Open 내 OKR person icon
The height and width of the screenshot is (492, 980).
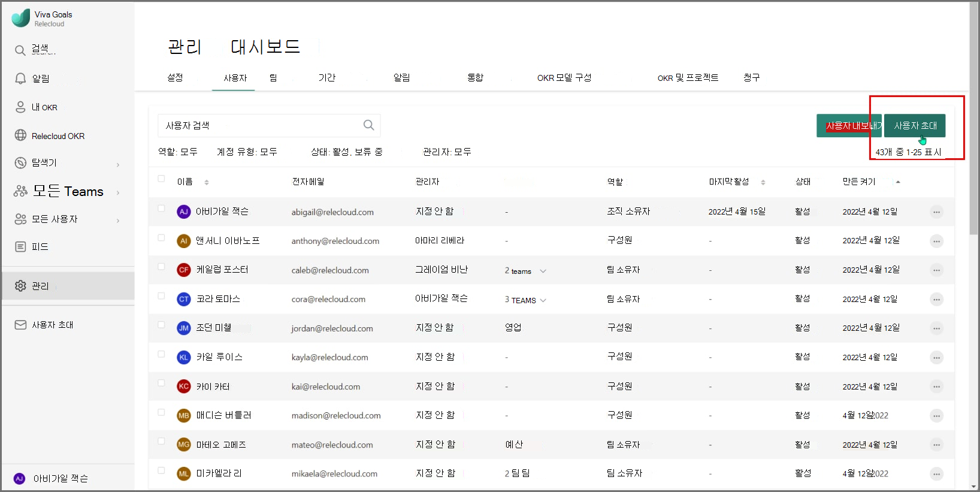20,107
